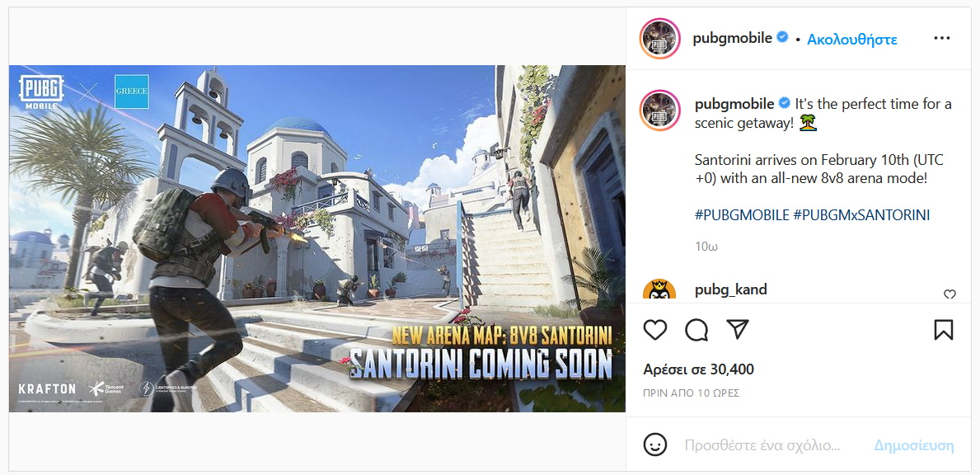Click the Δημοσίευση post comment button
The height and width of the screenshot is (475, 980).
tap(914, 445)
